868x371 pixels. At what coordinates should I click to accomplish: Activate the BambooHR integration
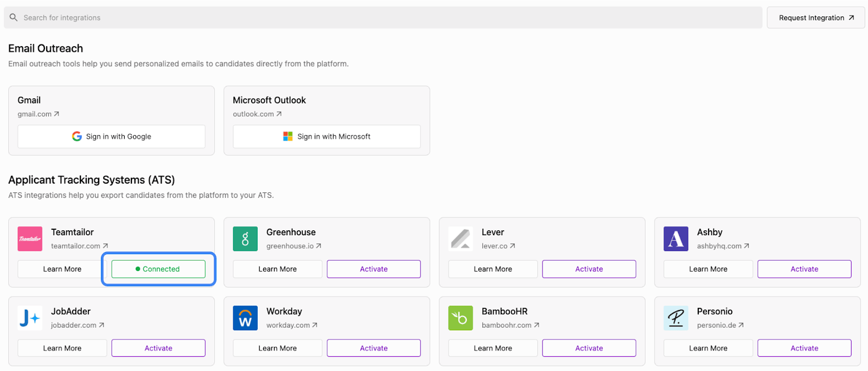(589, 348)
